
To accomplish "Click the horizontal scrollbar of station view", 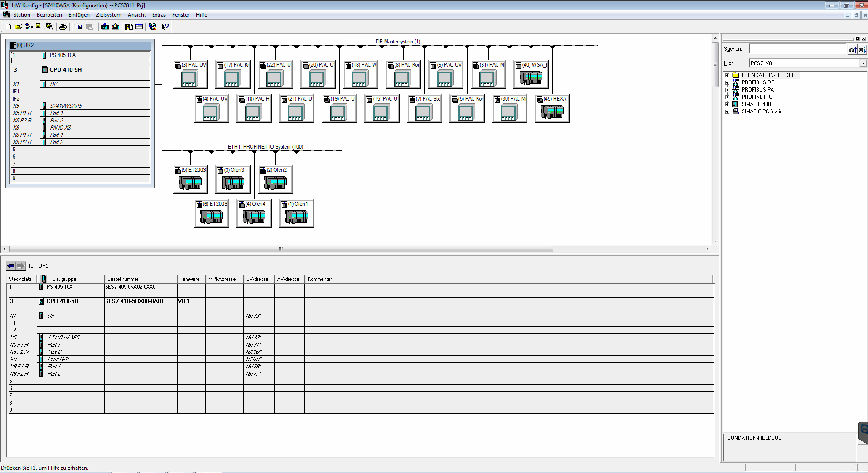I will point(281,249).
